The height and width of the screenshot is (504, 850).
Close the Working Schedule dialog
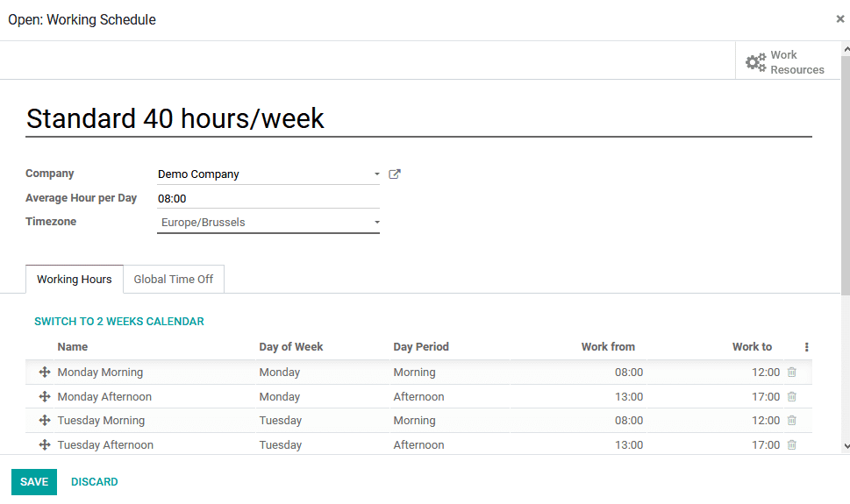click(840, 19)
